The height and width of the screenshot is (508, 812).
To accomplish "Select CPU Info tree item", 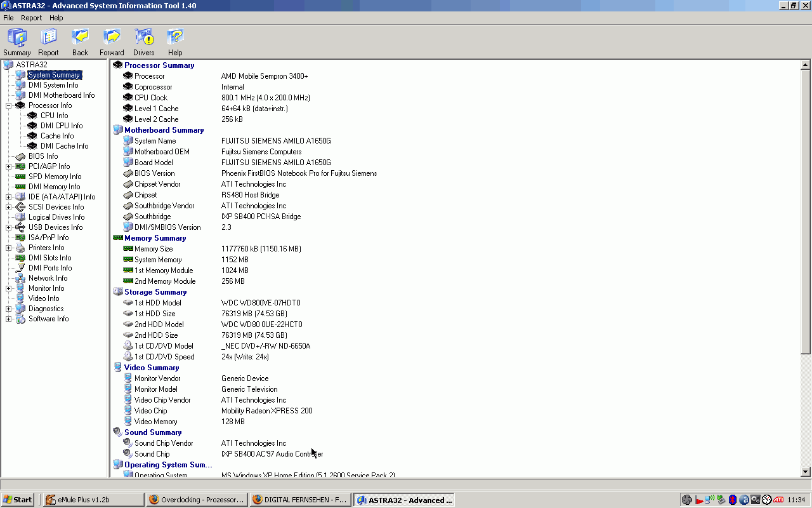I will coord(54,116).
